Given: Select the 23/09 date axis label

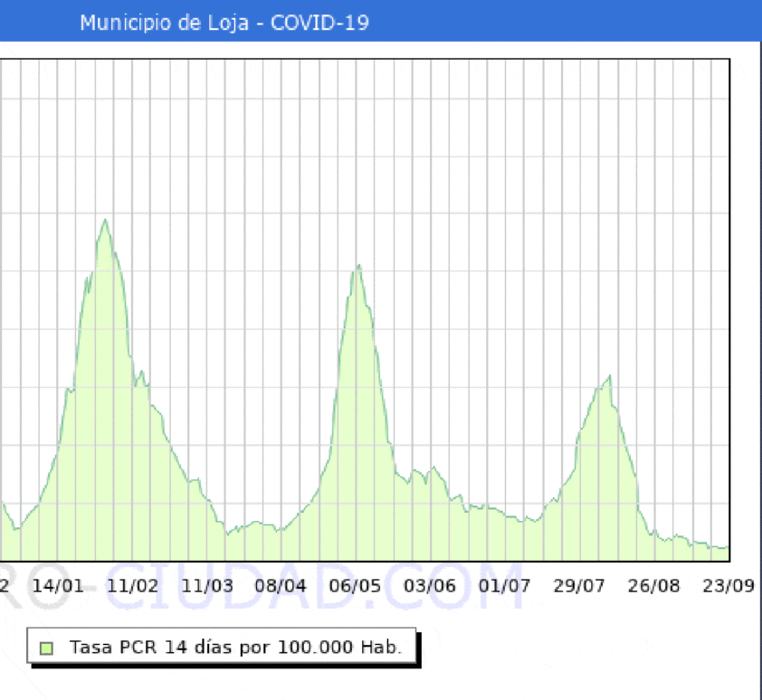Looking at the screenshot, I should coord(729,585).
